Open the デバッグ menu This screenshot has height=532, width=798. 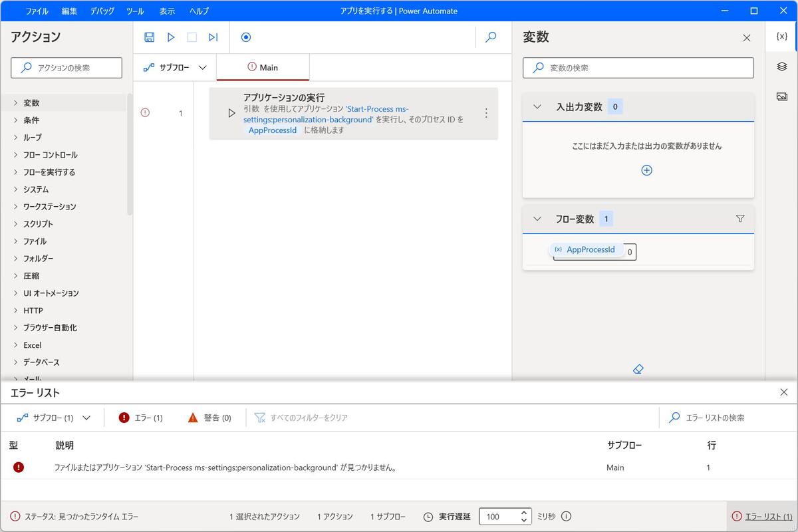[x=102, y=11]
